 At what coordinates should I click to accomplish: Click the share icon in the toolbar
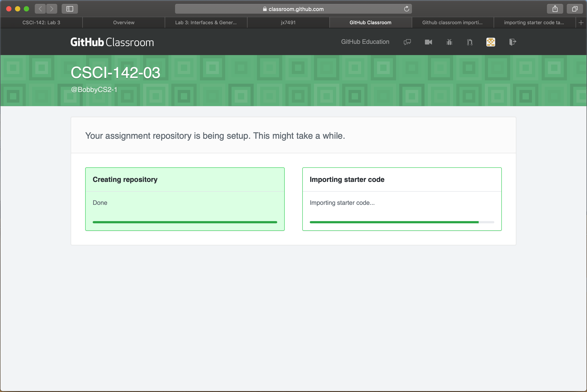555,9
